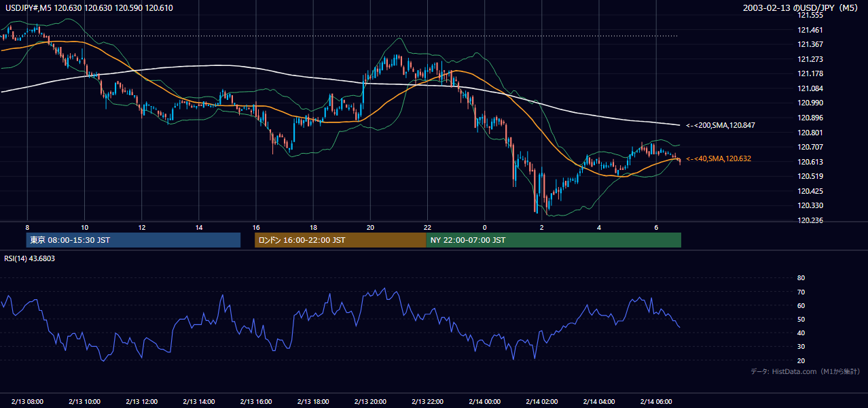The image size is (868, 408).
Task: Click price axis value 121.178
Action: point(810,73)
